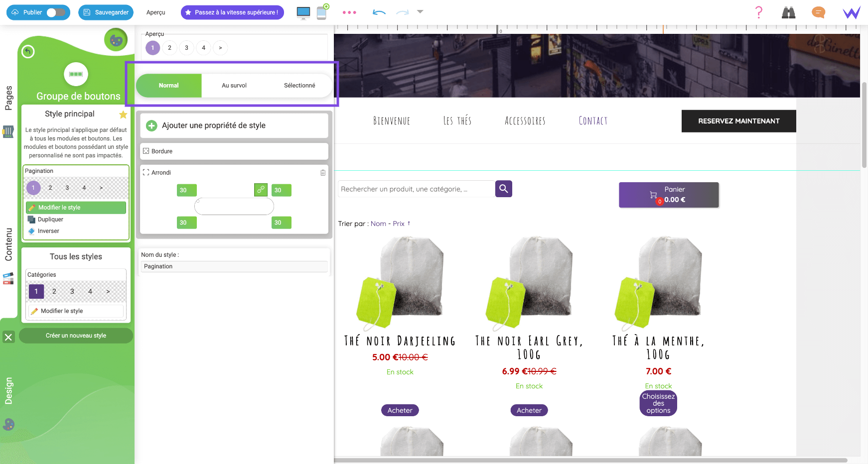The width and height of the screenshot is (868, 464).
Task: Click the Groupe de boutons module icon
Action: tap(76, 74)
